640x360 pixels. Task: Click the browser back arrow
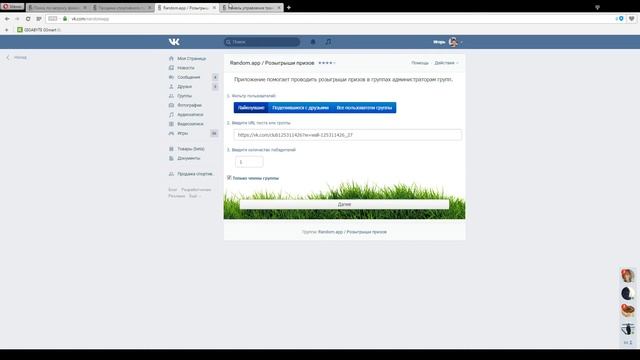pyautogui.click(x=7, y=19)
